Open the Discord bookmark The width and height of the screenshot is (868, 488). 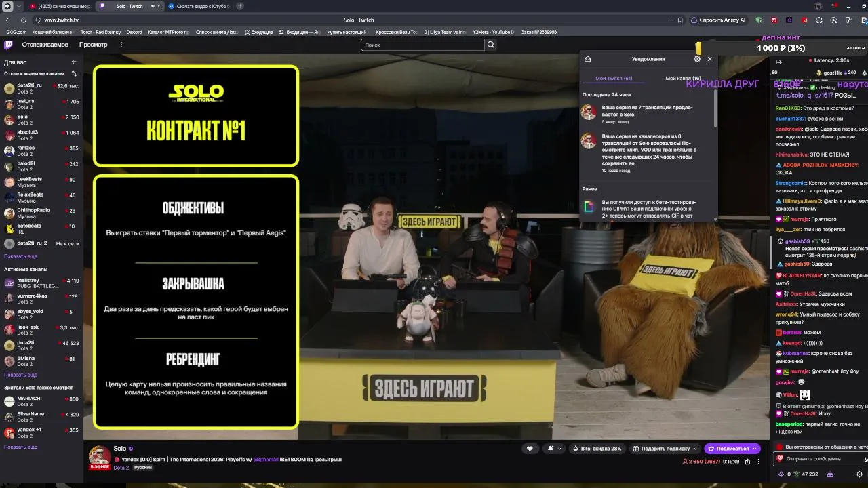coord(134,32)
